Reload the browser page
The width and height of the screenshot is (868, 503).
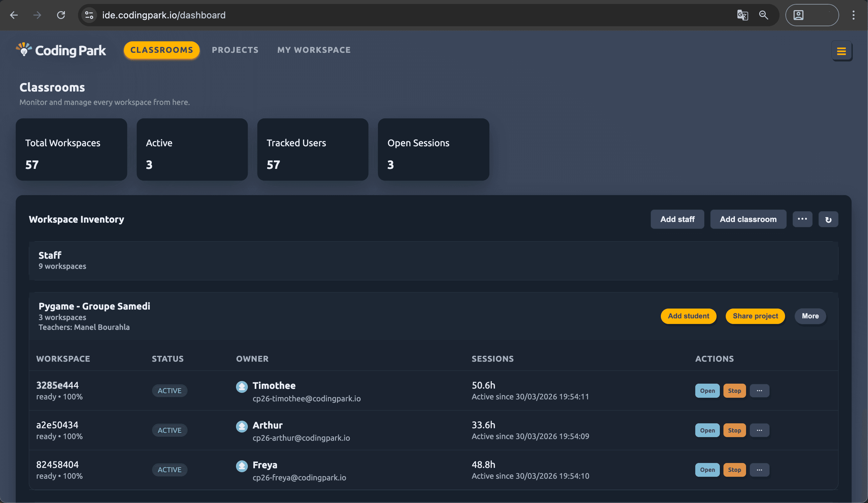coord(61,15)
